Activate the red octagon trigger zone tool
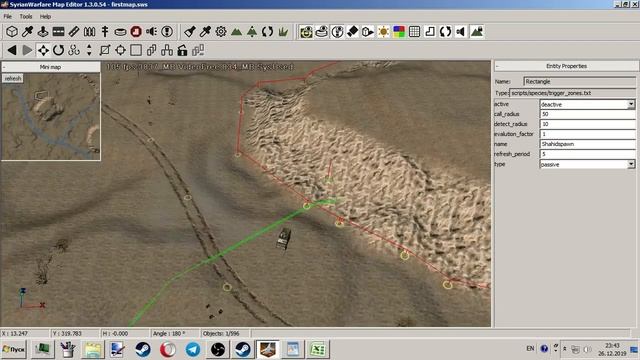640x360 pixels. coord(136,31)
